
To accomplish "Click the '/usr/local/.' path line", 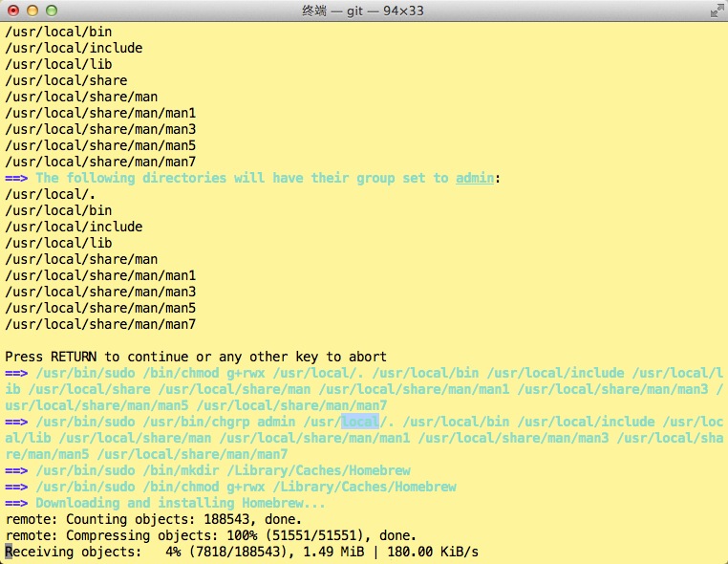I will tap(50, 194).
